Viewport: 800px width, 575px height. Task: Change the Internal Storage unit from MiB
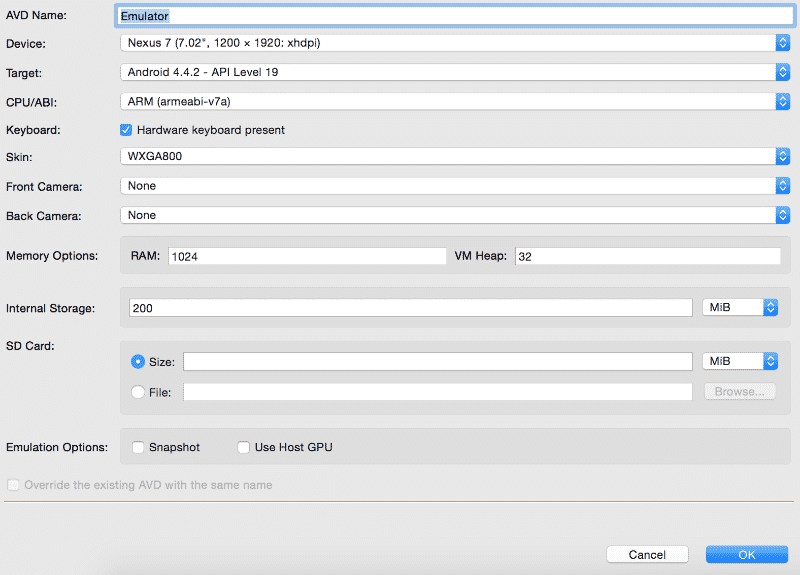[x=740, y=308]
